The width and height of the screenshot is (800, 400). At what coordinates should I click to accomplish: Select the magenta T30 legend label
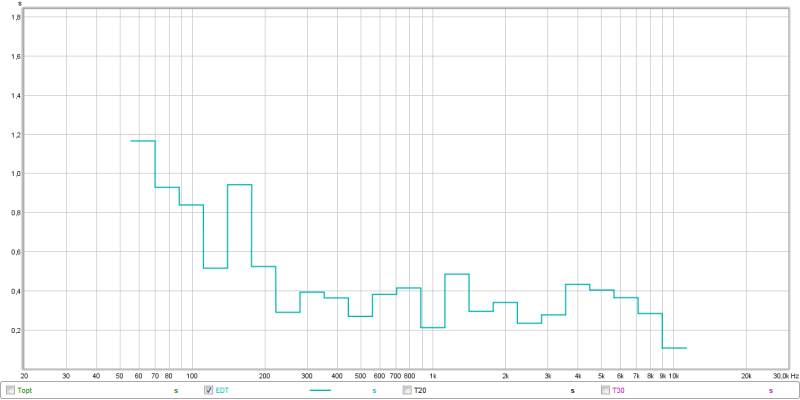[618, 390]
